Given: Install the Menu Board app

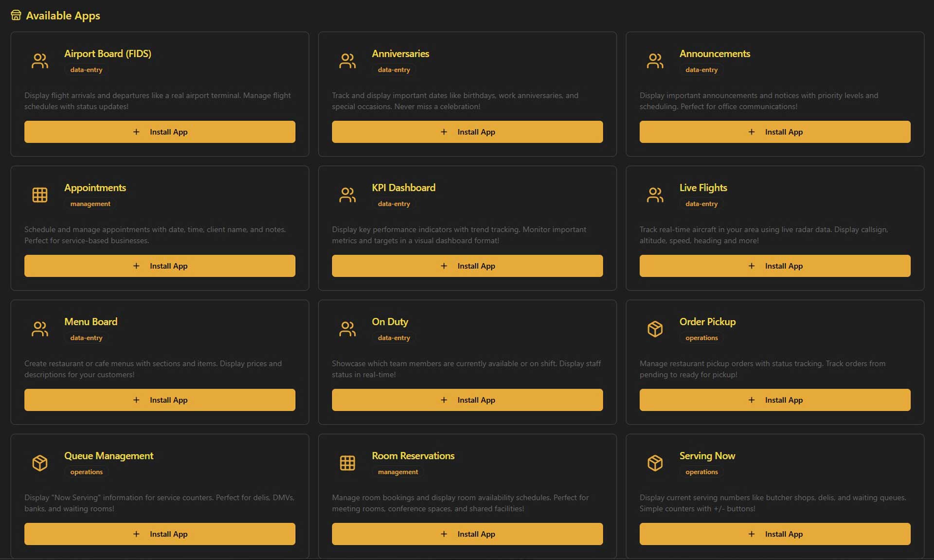Looking at the screenshot, I should coord(160,400).
